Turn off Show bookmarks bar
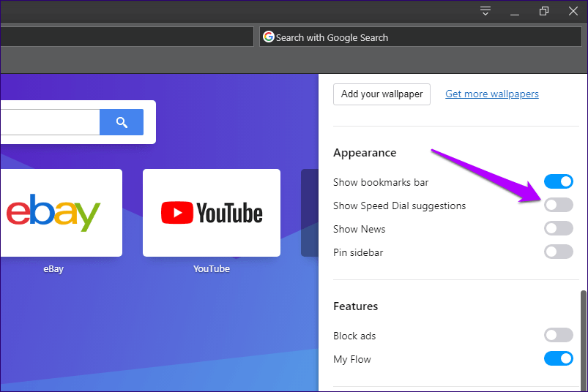Viewport: 588px width, 392px height. tap(559, 181)
